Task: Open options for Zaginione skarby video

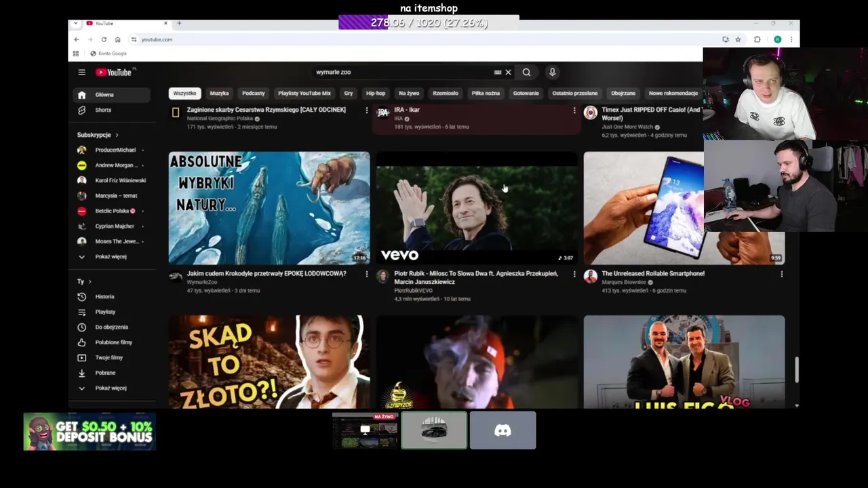Action: click(x=367, y=110)
